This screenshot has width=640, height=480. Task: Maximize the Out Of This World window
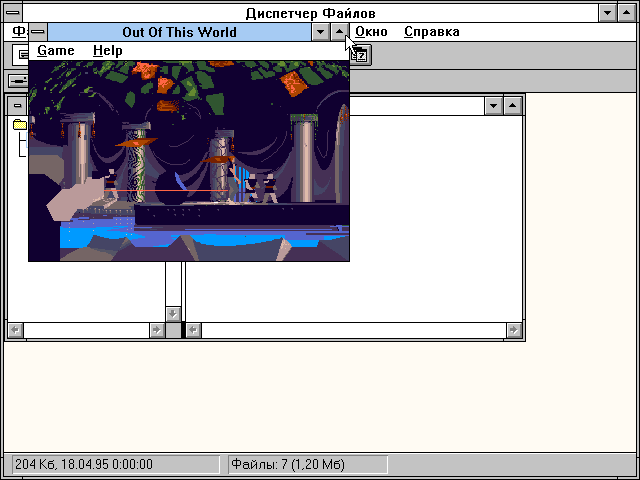click(x=339, y=32)
